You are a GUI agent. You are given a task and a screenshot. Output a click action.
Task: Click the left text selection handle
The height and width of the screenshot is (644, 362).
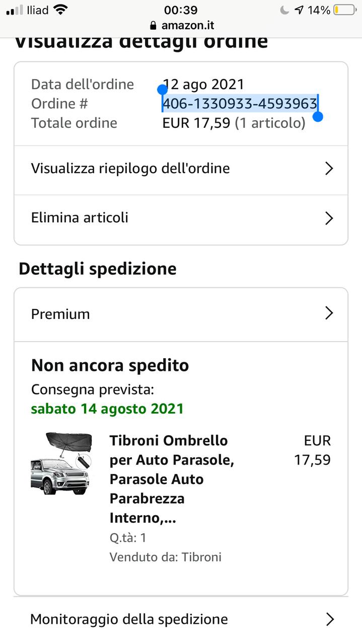click(x=162, y=90)
